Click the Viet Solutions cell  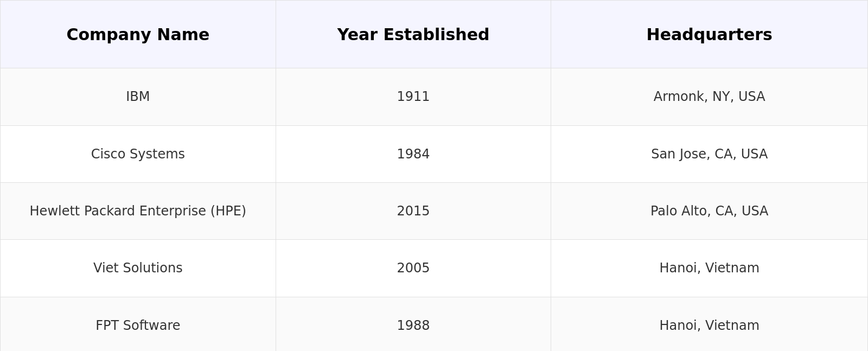(138, 268)
